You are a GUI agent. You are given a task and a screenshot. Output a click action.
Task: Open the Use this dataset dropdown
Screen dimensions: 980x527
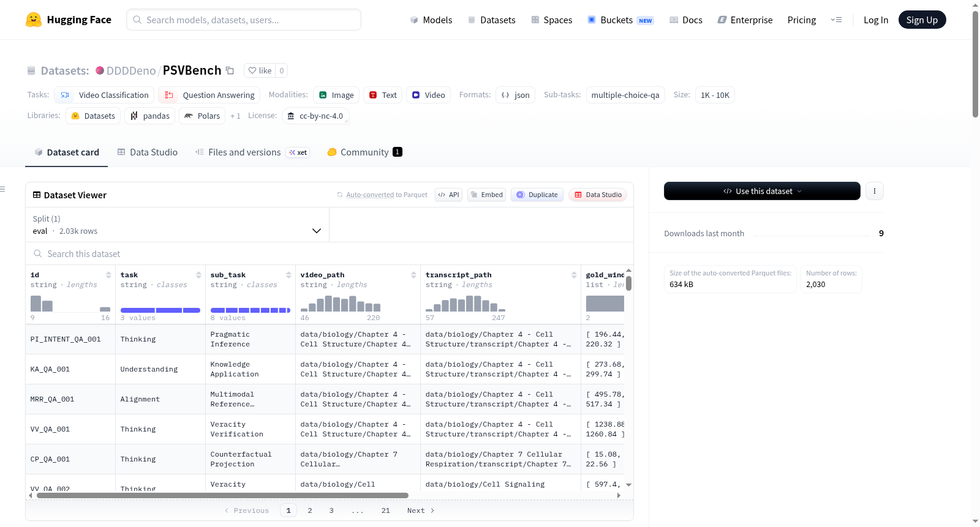[762, 191]
